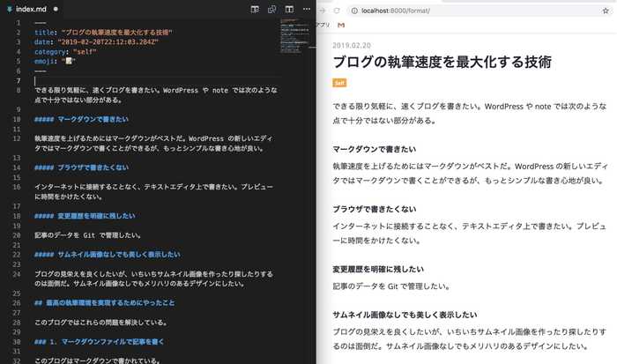Viewport: 617px width, 364px height.
Task: Click the Self category tag on the blog
Action: [x=339, y=83]
